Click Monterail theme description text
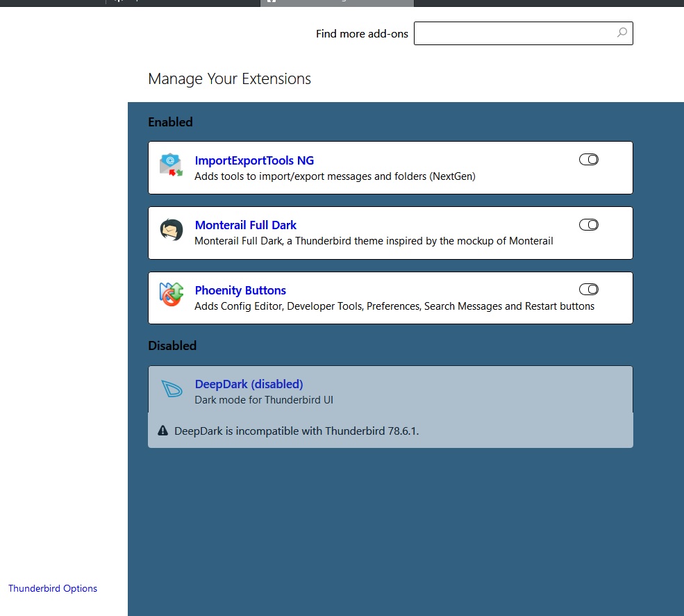The height and width of the screenshot is (616, 684). point(374,241)
